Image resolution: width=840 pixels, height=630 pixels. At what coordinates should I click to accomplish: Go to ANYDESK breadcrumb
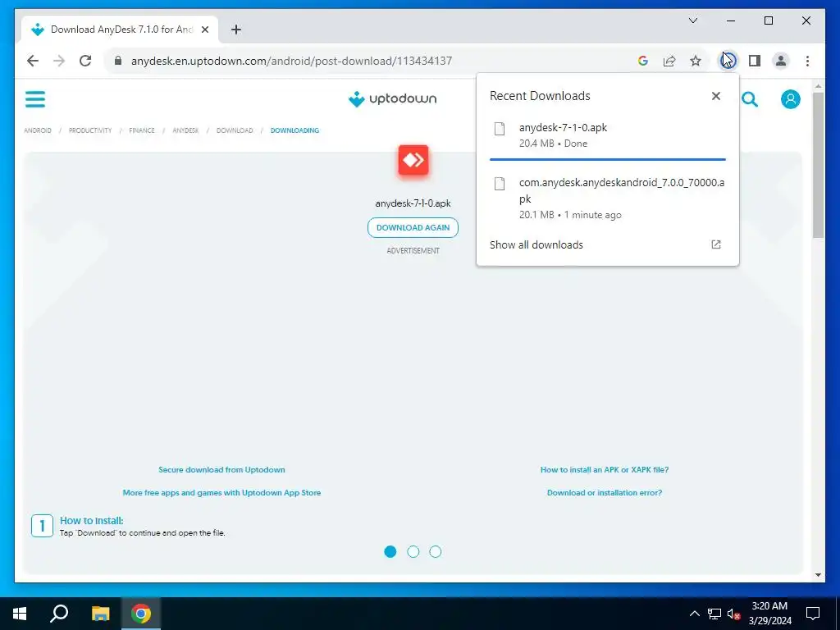(185, 130)
